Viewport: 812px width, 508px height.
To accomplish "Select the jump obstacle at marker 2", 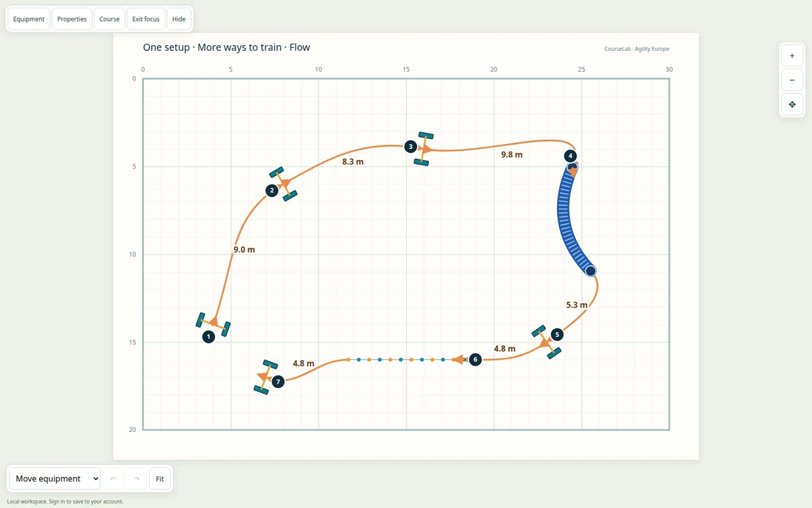I will pyautogui.click(x=284, y=184).
